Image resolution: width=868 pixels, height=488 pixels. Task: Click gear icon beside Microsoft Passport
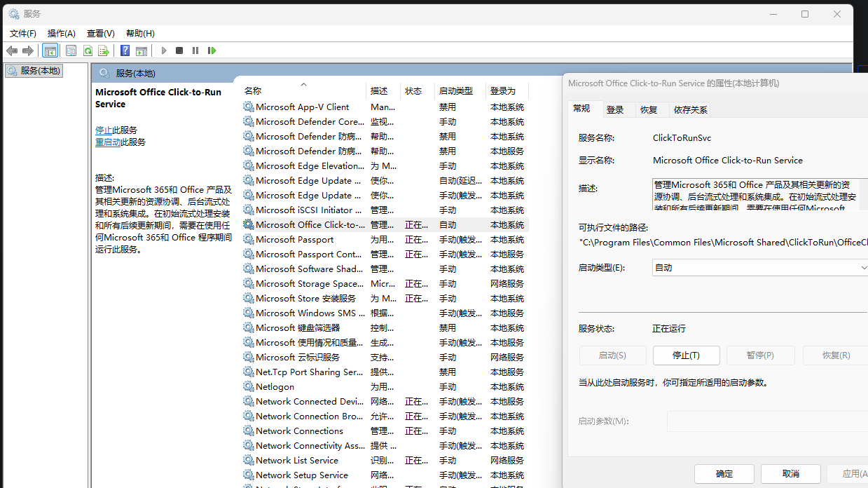pyautogui.click(x=249, y=239)
